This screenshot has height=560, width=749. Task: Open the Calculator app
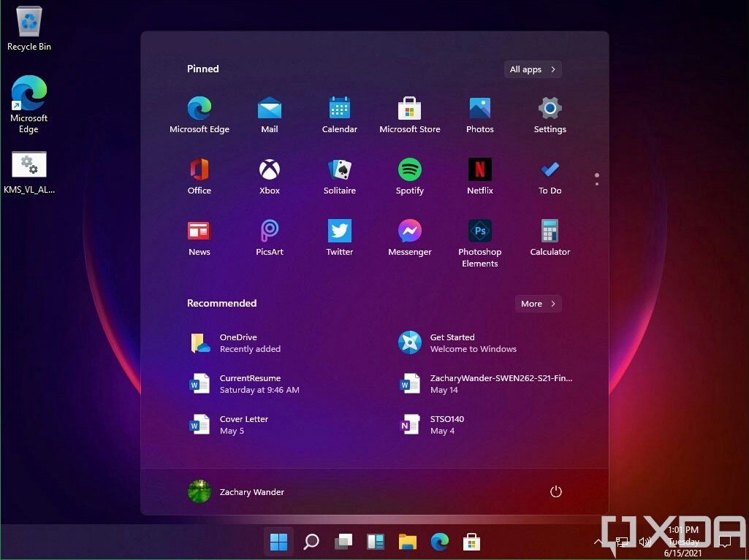tap(550, 238)
